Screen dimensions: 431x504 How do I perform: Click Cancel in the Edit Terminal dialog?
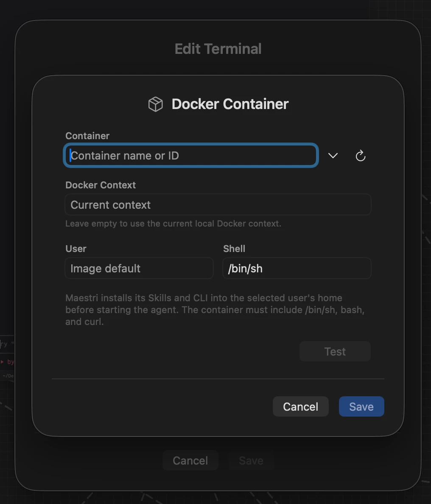(190, 461)
